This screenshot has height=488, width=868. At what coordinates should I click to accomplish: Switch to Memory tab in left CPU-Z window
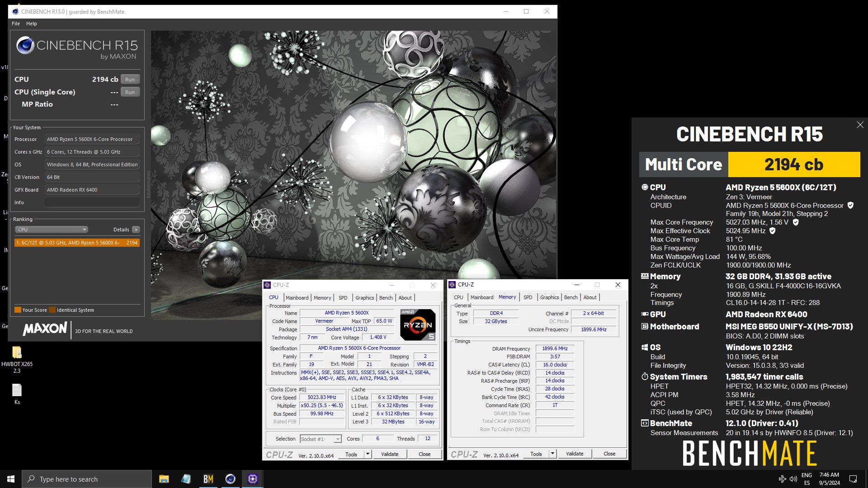322,298
